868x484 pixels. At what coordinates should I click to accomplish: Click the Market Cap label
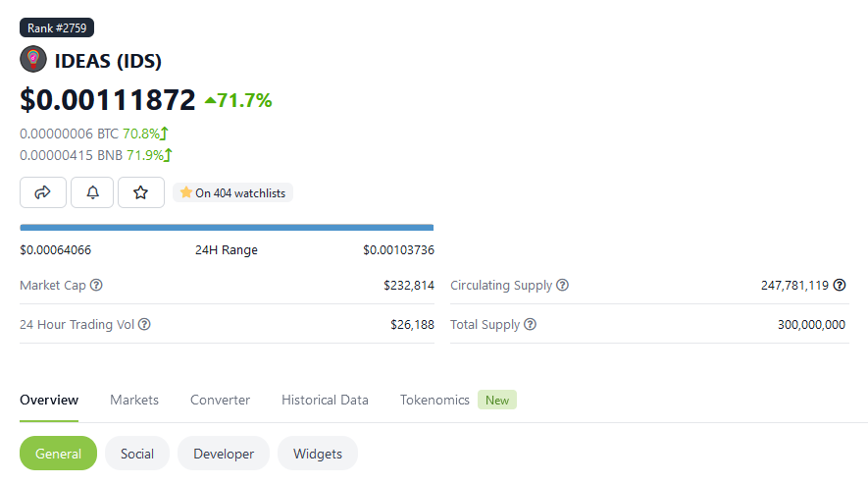(53, 286)
